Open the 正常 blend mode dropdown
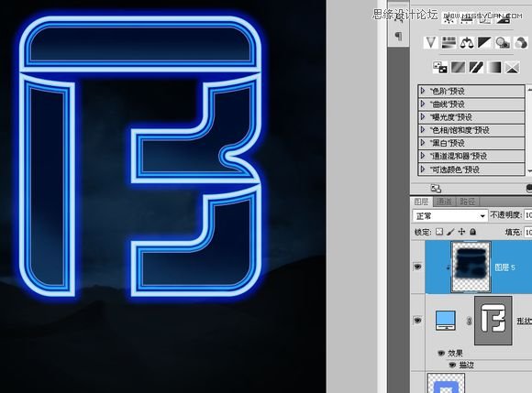 point(449,216)
